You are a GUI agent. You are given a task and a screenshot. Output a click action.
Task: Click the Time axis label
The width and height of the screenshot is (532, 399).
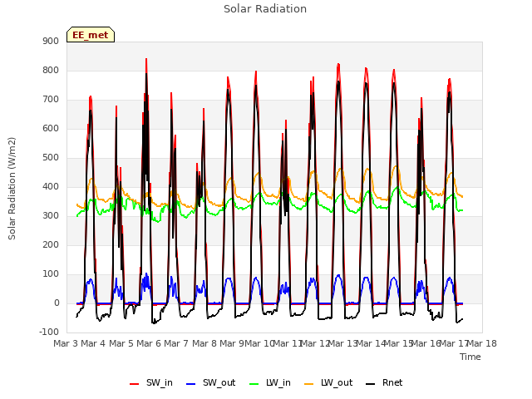pyautogui.click(x=470, y=357)
